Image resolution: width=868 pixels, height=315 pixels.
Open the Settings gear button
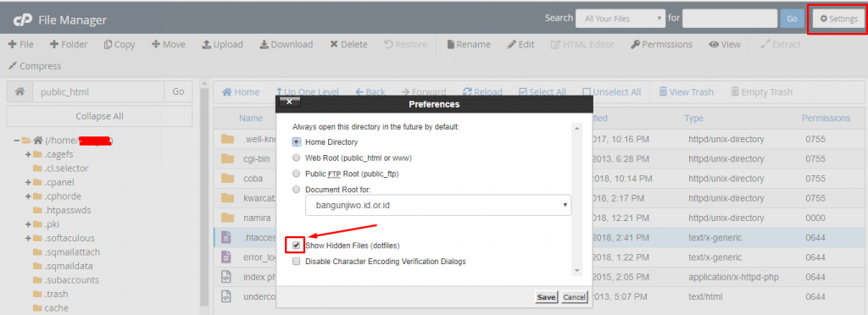pos(838,19)
